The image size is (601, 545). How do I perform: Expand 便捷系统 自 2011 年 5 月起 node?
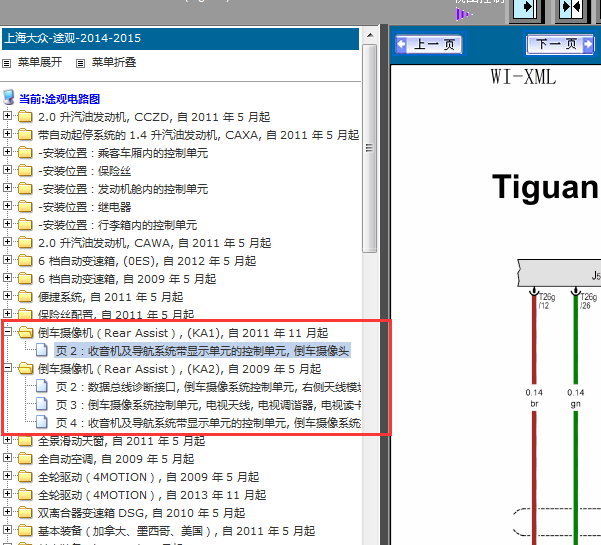point(7,295)
